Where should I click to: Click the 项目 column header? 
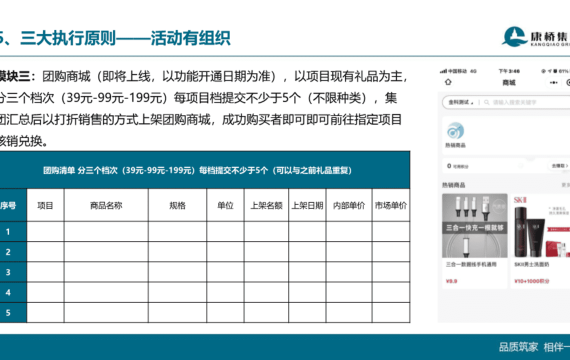[x=45, y=205]
